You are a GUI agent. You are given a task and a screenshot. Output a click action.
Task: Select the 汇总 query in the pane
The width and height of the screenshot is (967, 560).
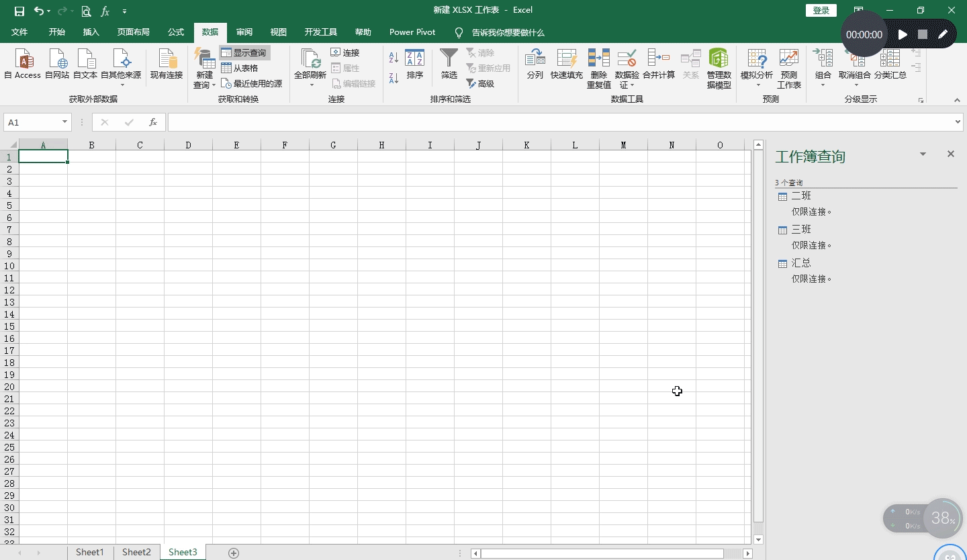pyautogui.click(x=801, y=263)
